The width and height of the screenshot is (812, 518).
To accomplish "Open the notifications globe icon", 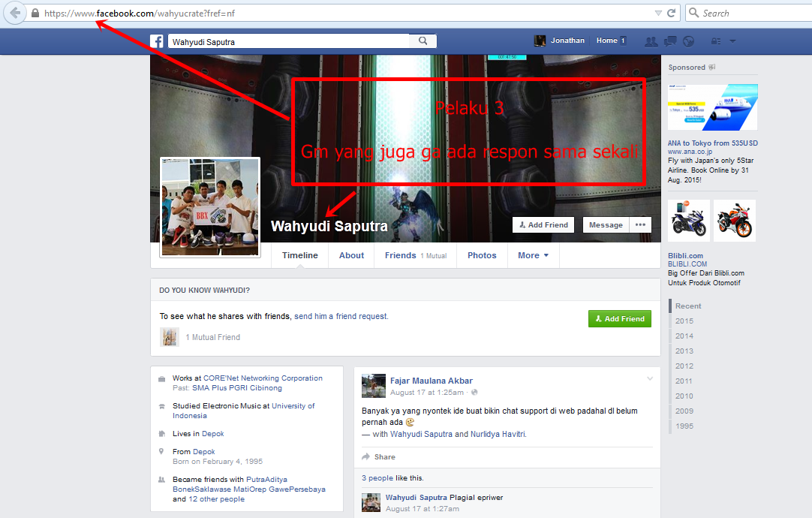I will pyautogui.click(x=688, y=41).
